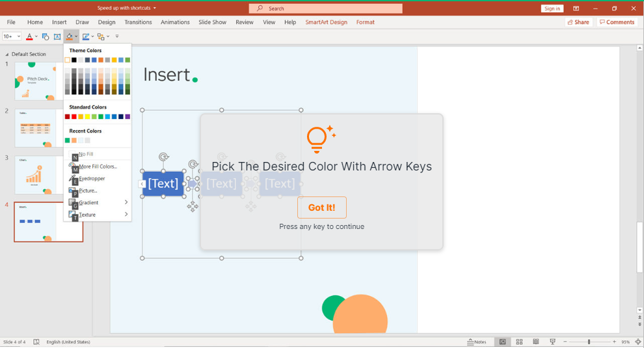Open Arrange dropdown arrow
The width and height of the screenshot is (644, 348).
pos(108,36)
